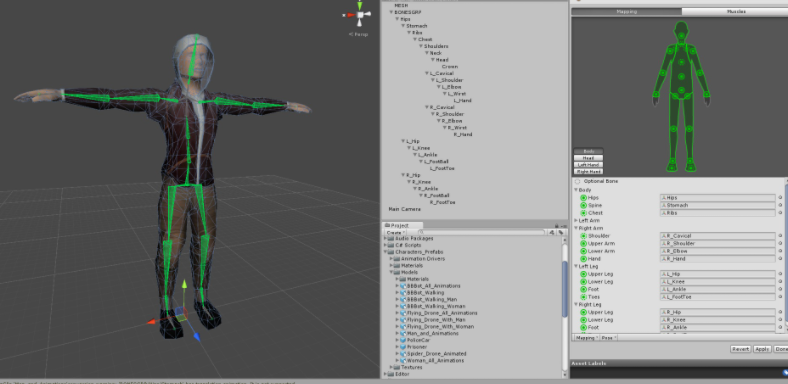Click the Apply button
Image resolution: width=788 pixels, height=384 pixels.
click(762, 349)
